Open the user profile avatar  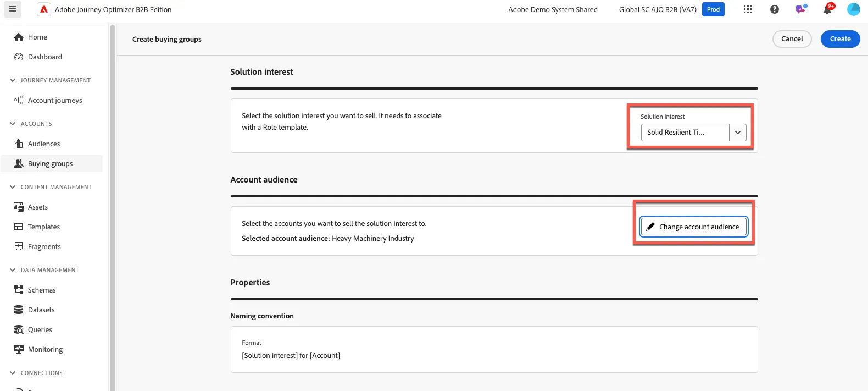click(x=854, y=9)
